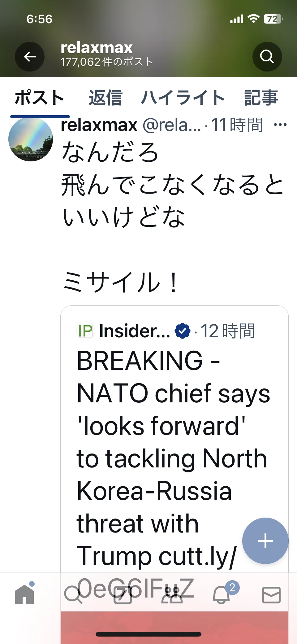This screenshot has height=644, width=297.
Task: Open profile search magnifier icon
Action: [267, 57]
